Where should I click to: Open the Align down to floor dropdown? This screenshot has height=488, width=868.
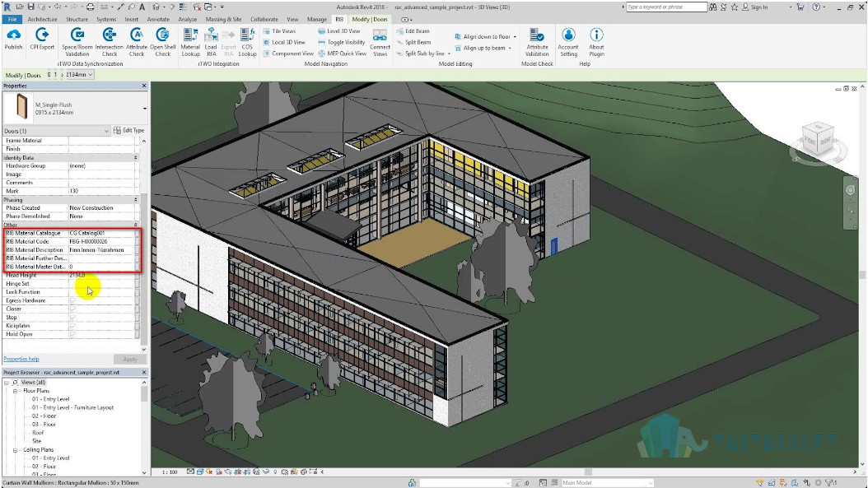click(x=515, y=37)
